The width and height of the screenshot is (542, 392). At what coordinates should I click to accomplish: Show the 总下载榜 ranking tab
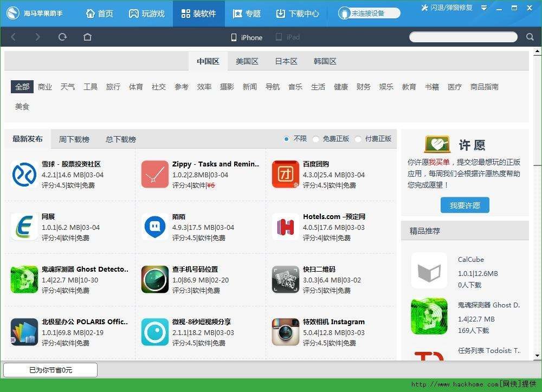[x=121, y=139]
